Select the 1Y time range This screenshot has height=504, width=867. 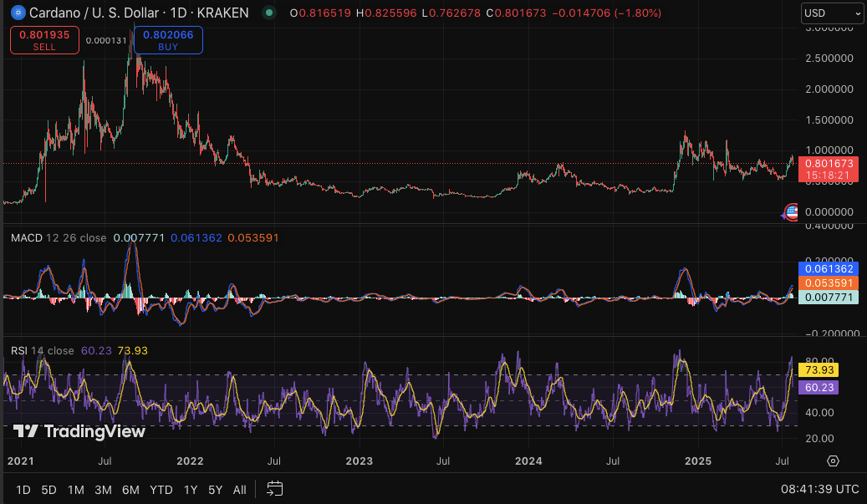[191, 490]
